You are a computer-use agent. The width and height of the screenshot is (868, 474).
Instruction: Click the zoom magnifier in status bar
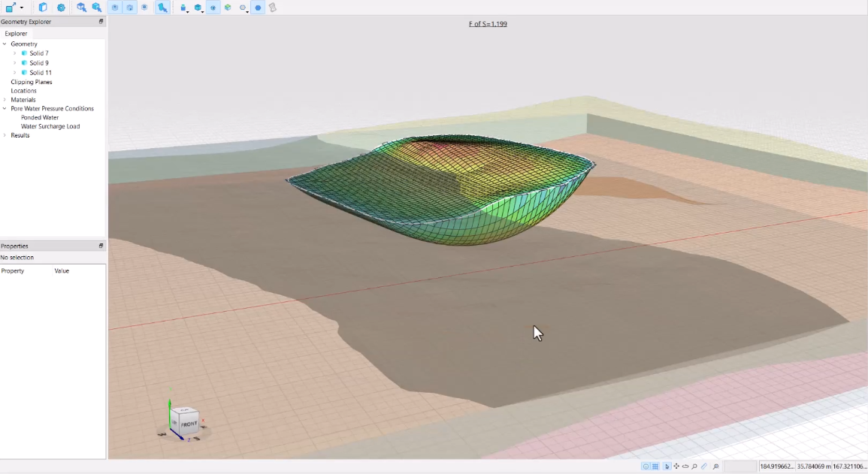point(694,466)
